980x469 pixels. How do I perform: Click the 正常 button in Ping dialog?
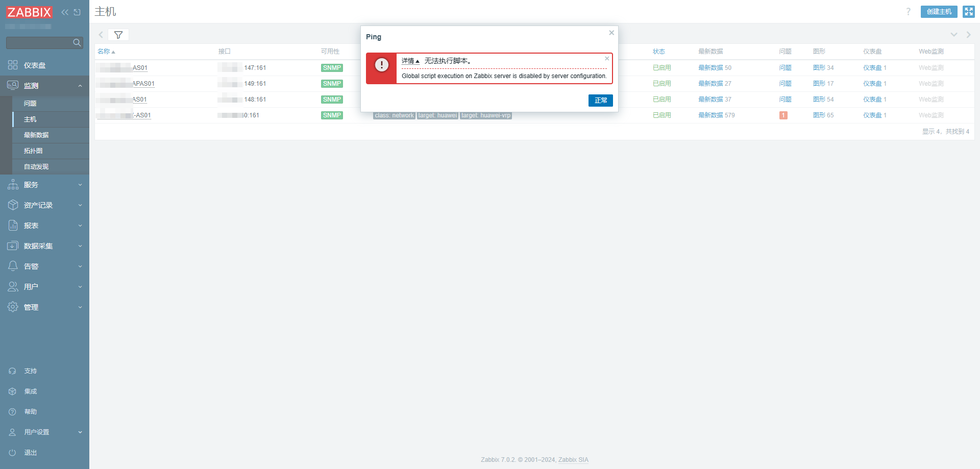pos(600,101)
